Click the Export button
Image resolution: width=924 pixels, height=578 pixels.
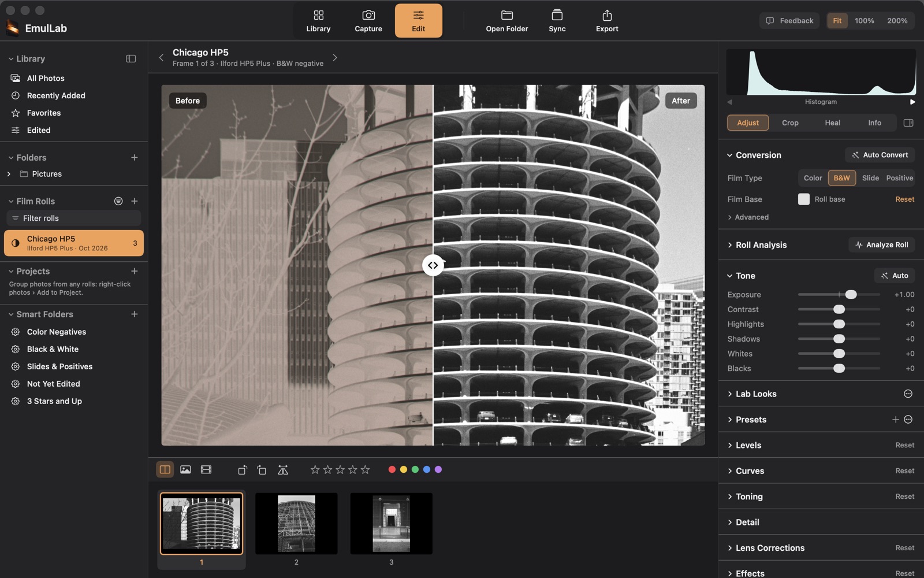[607, 21]
